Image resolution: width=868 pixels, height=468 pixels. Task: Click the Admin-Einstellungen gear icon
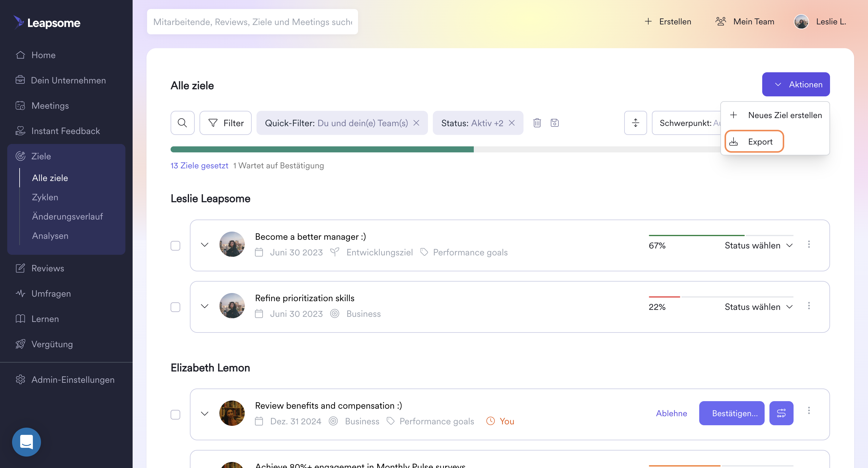[20, 379]
